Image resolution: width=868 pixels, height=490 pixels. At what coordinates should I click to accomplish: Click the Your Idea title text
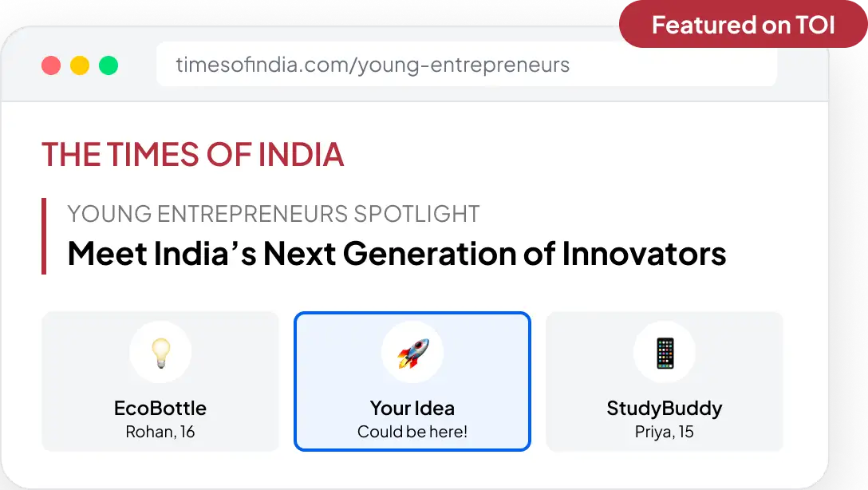tap(412, 408)
